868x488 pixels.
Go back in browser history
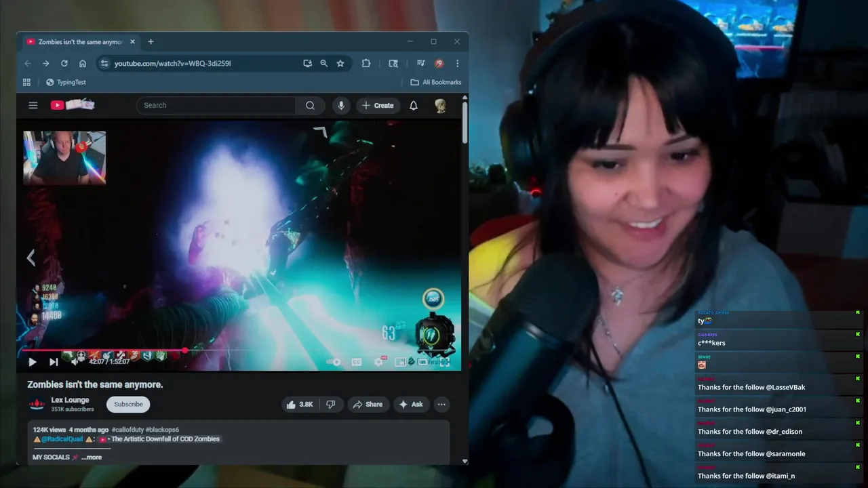(x=28, y=63)
